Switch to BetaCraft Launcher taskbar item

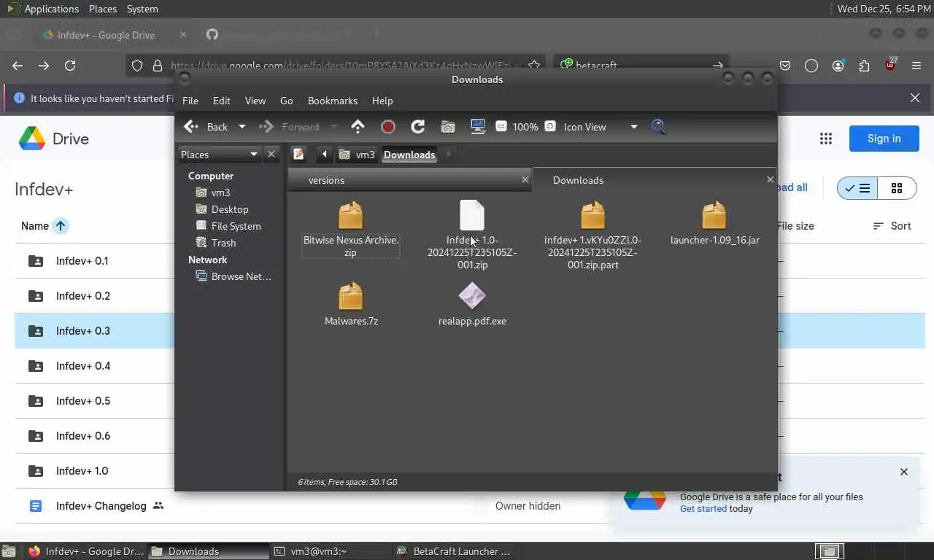454,551
